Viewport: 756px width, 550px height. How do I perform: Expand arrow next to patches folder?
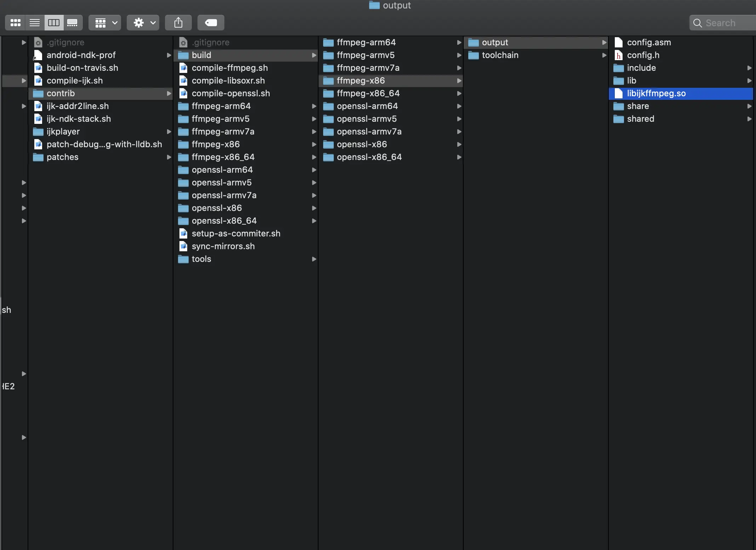169,157
